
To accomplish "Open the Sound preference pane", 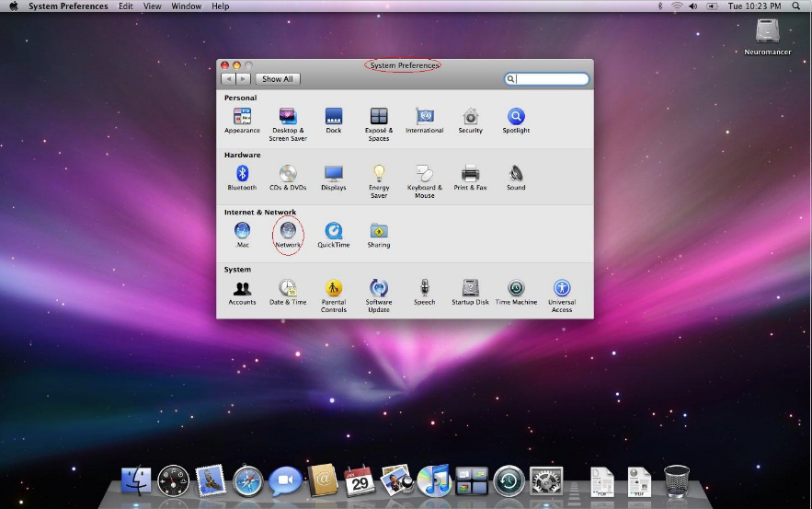I will click(x=516, y=178).
